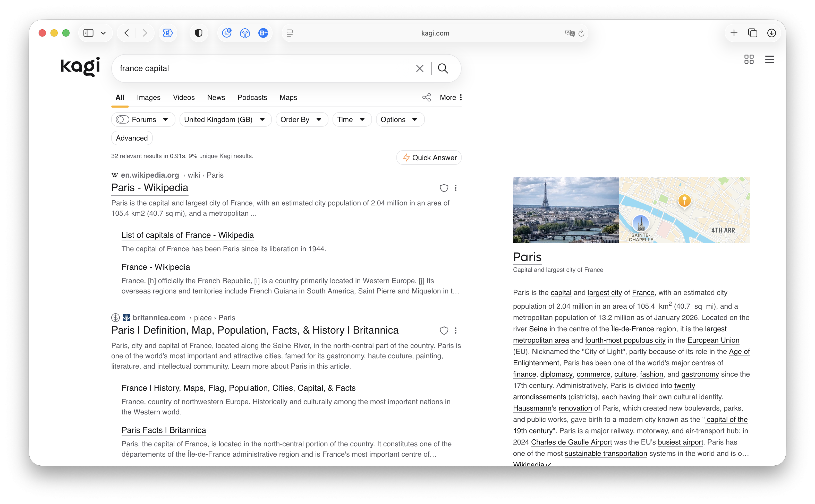
Task: Click the shield icon for Paris - Wikipedia
Action: tap(444, 188)
